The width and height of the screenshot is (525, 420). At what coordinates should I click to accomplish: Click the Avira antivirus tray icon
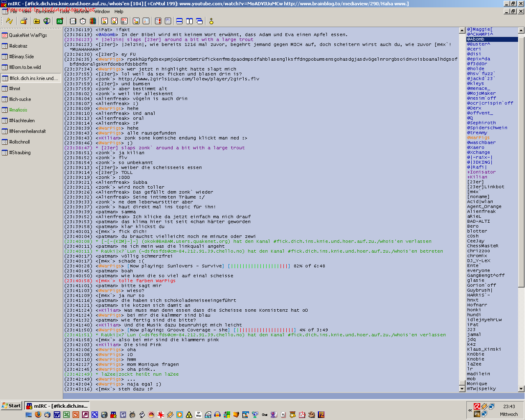[x=477, y=406]
